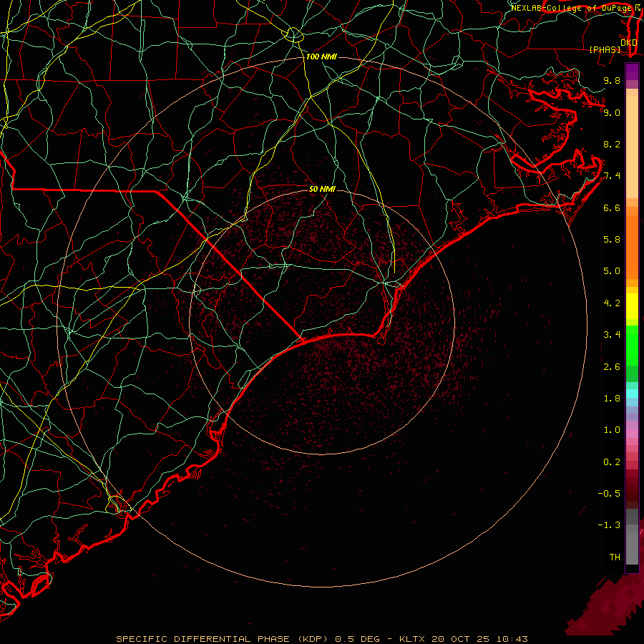Select the 50 NMI range ring label

(322, 189)
